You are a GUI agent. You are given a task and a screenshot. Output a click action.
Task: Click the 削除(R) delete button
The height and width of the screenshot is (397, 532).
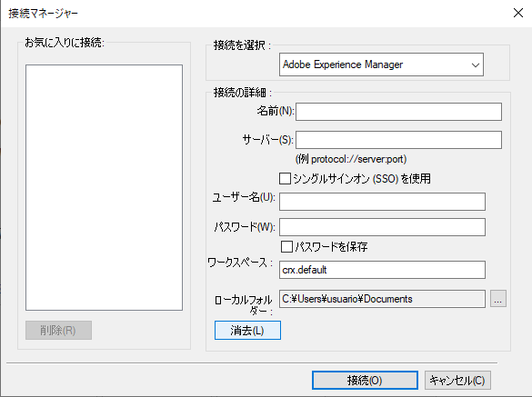pos(58,330)
